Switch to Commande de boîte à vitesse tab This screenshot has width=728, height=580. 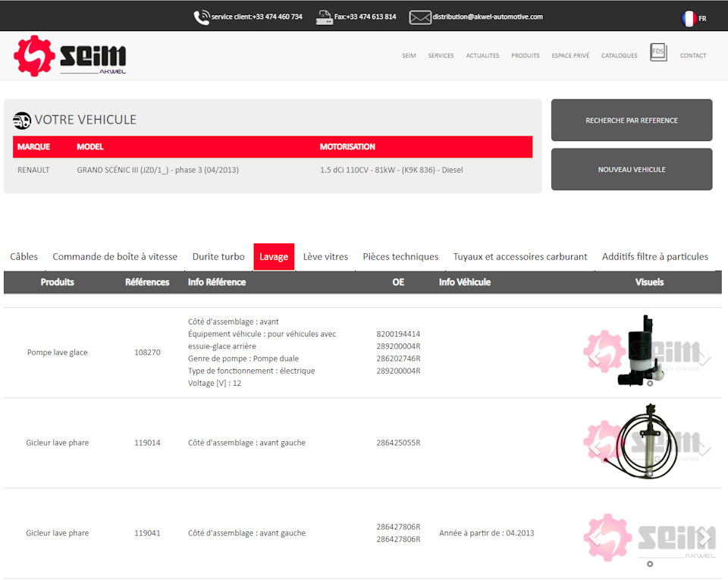click(115, 256)
